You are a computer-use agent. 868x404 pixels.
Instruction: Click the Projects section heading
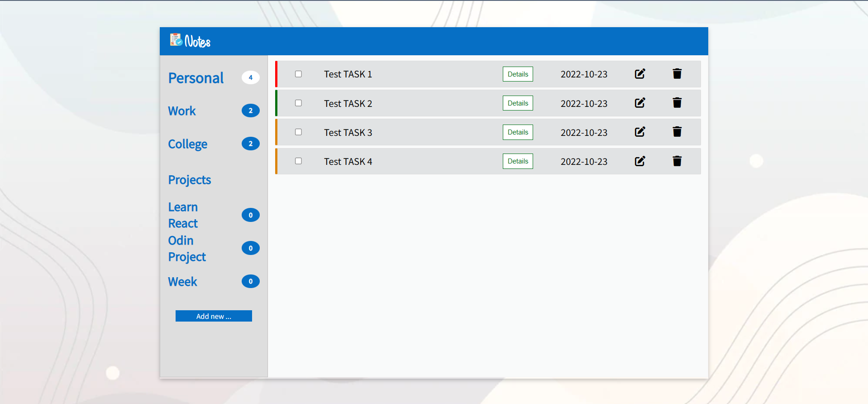pyautogui.click(x=190, y=180)
